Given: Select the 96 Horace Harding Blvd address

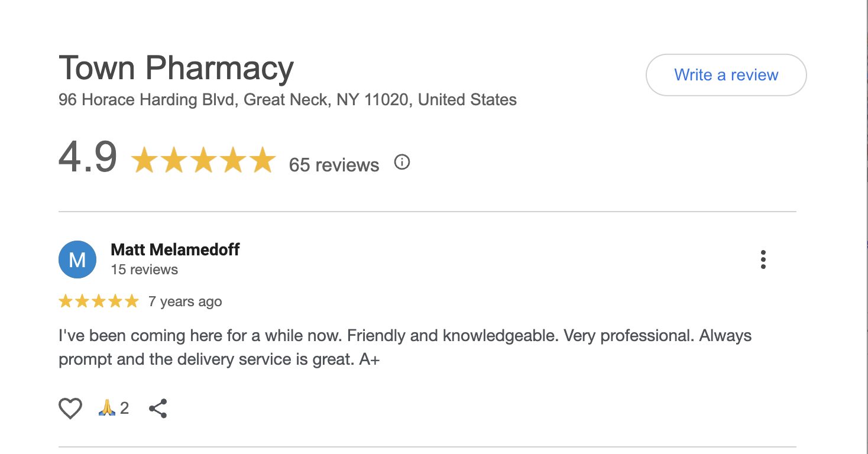Looking at the screenshot, I should 287,100.
